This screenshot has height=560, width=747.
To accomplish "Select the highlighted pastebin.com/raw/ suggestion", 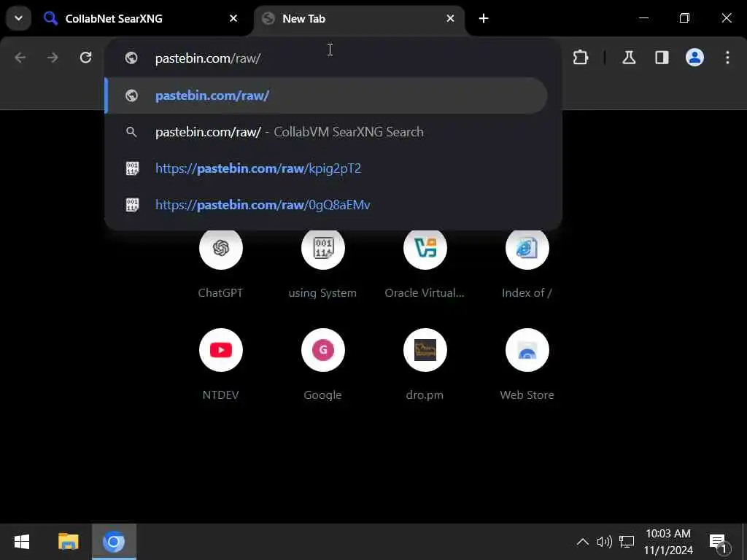I will click(326, 96).
